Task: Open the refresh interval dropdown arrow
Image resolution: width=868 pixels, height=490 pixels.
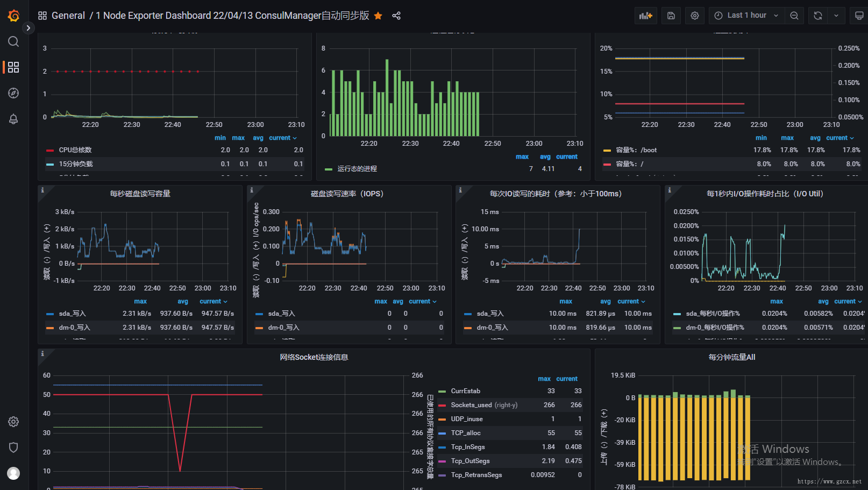Action: point(836,16)
